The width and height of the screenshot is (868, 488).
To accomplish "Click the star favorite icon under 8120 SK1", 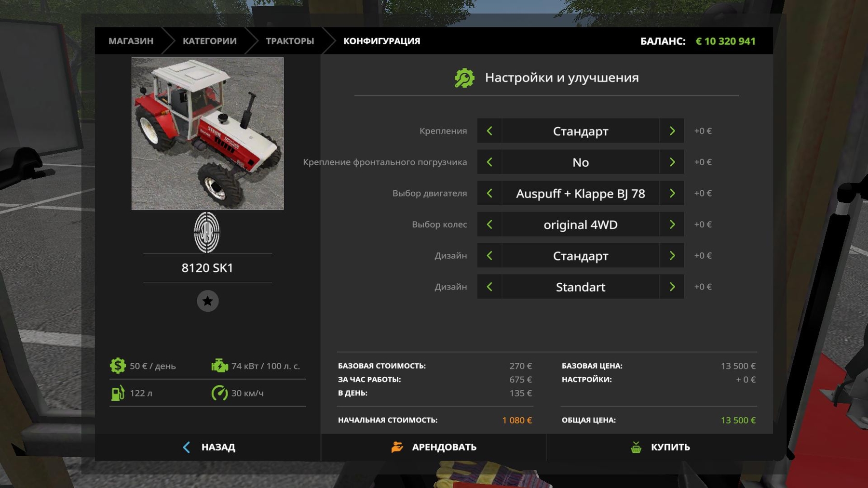I will click(207, 301).
